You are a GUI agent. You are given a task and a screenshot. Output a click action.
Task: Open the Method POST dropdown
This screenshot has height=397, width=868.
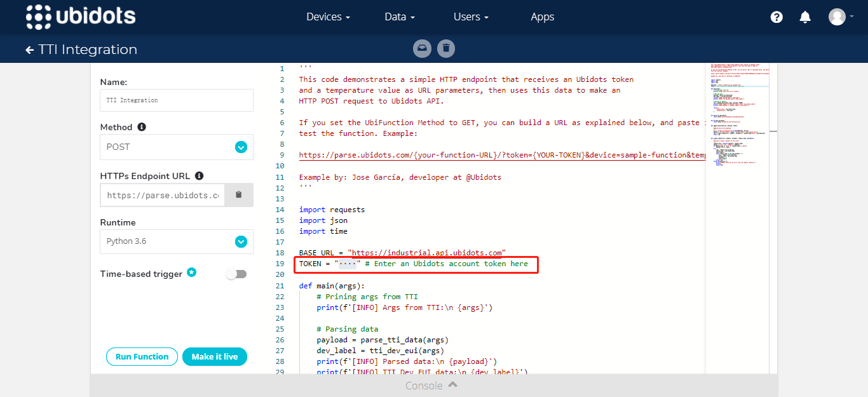pyautogui.click(x=177, y=147)
